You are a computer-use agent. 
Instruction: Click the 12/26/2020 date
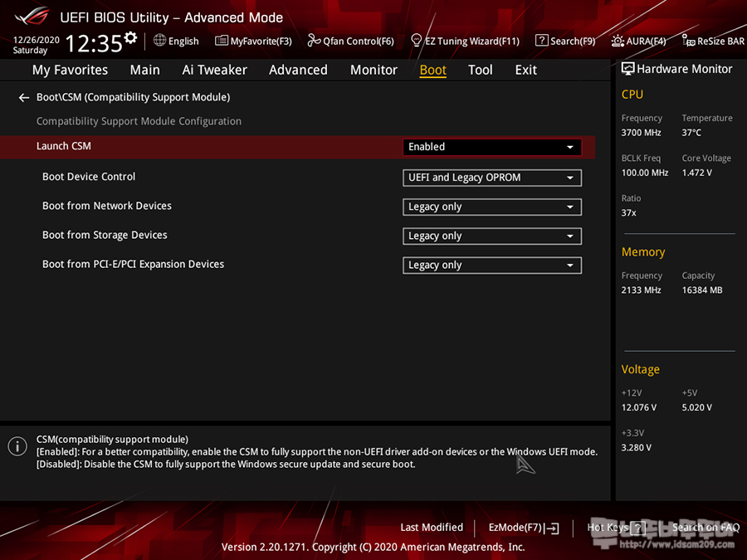point(37,40)
